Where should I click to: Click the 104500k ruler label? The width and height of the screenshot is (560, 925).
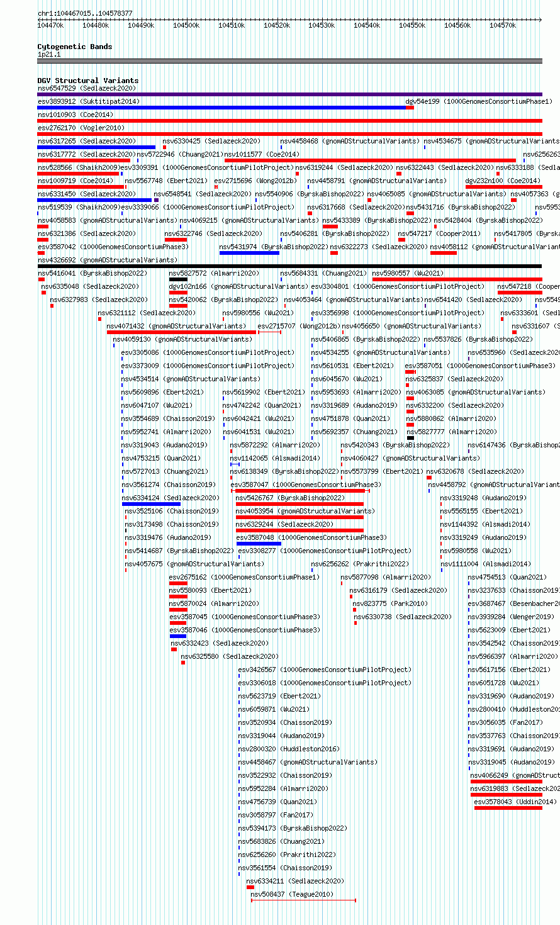coord(186,25)
